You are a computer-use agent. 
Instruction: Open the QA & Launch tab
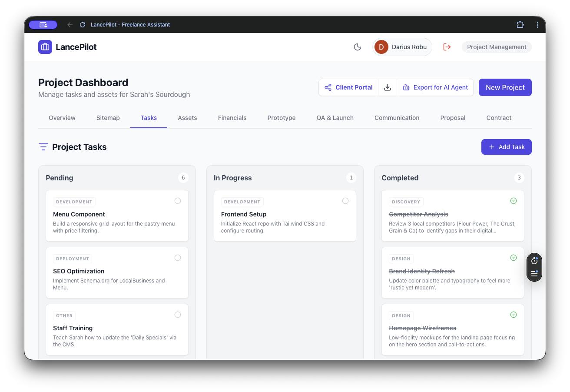[335, 118]
